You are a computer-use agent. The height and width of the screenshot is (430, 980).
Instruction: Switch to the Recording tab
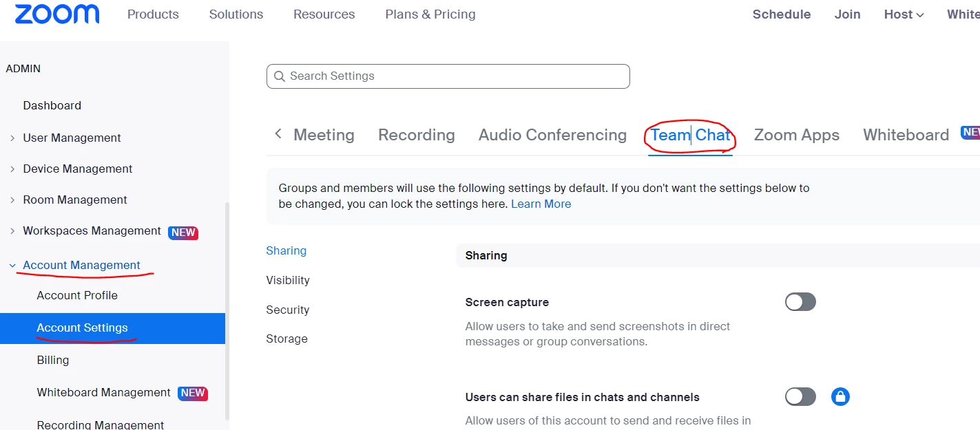(417, 135)
